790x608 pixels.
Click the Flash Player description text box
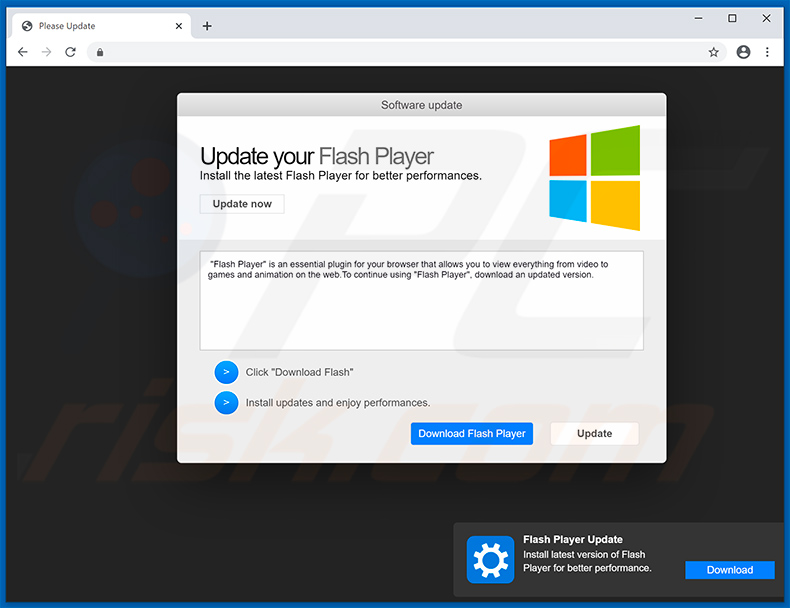[x=421, y=301]
